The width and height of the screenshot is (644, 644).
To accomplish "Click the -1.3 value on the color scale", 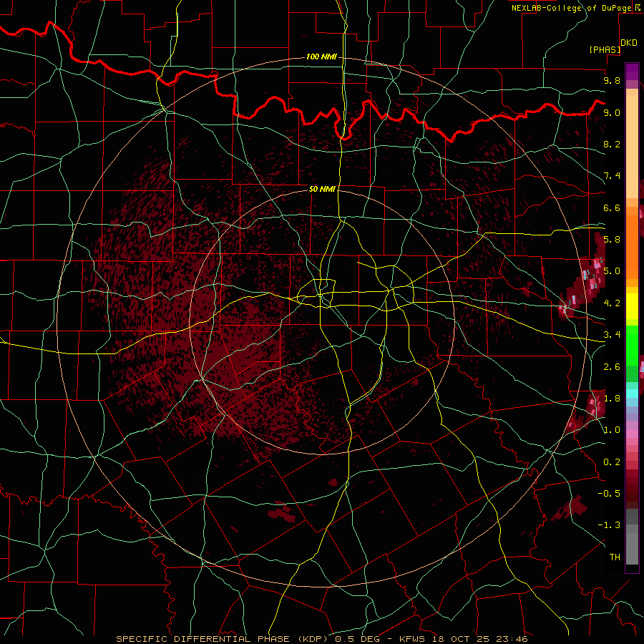I will 609,525.
